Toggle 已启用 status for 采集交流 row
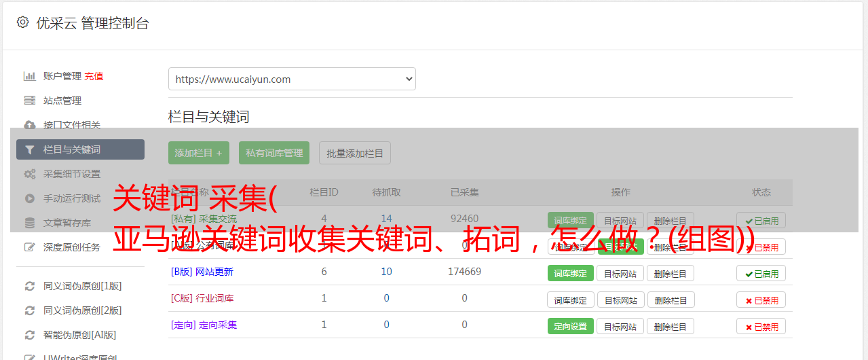Screen dimensions: 868x360 point(761,220)
